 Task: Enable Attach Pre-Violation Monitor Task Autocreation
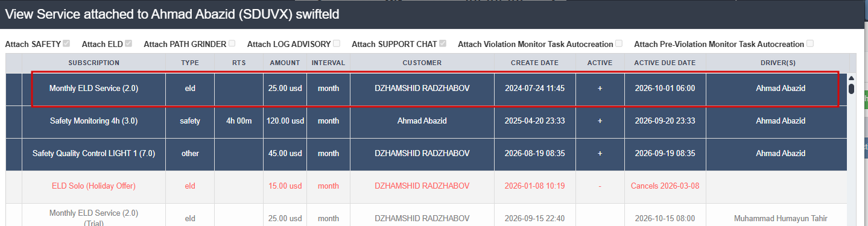(x=810, y=43)
